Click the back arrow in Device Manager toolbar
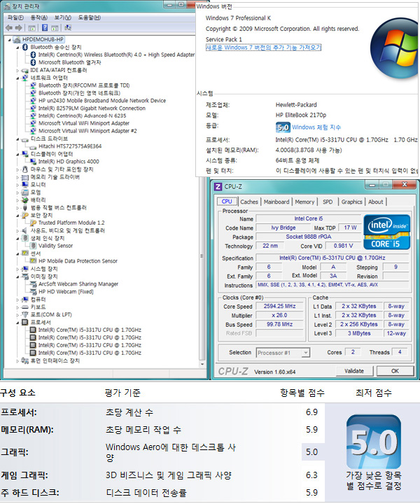 [9, 28]
